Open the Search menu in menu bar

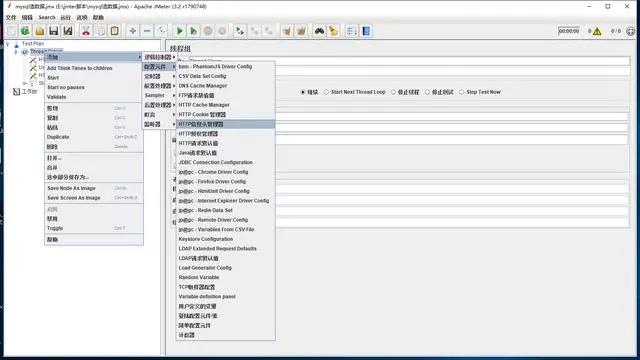47,18
